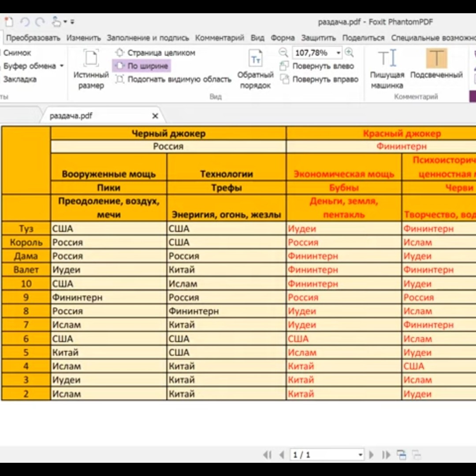Open the Преобразовать ribbon tab
Image resolution: width=476 pixels, height=476 pixels.
[33, 38]
